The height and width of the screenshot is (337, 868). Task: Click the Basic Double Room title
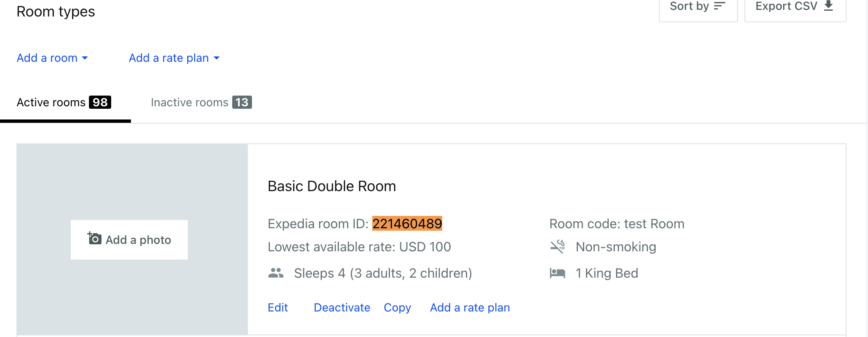click(x=331, y=186)
